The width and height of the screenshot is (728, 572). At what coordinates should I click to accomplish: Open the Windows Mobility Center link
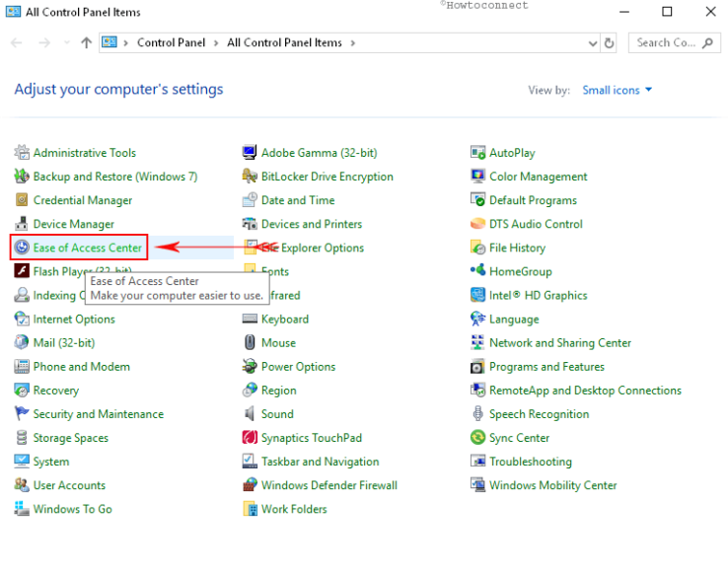[553, 485]
